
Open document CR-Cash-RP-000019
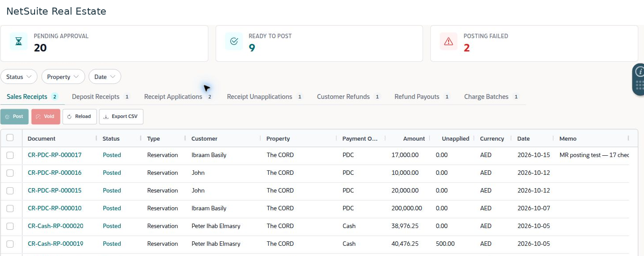(x=55, y=244)
